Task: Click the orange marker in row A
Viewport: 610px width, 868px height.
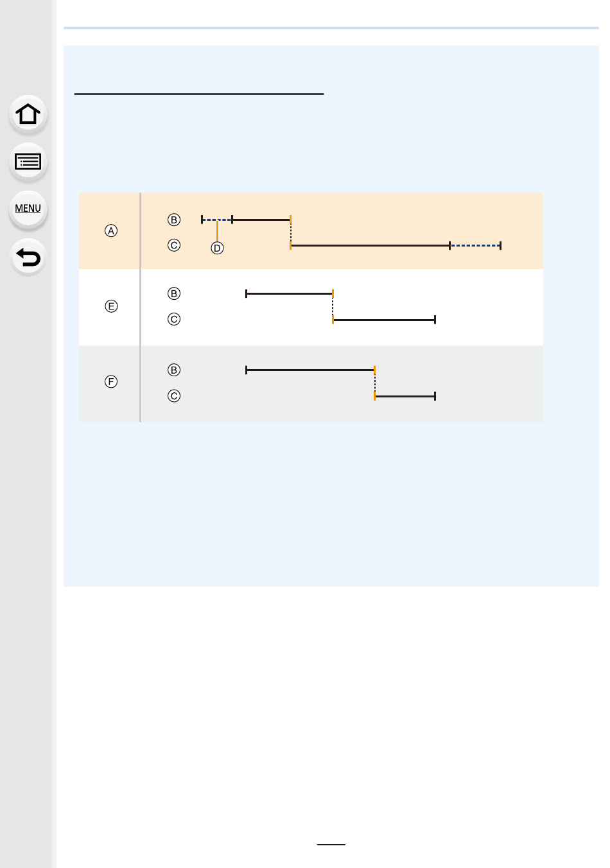Action: click(x=291, y=232)
